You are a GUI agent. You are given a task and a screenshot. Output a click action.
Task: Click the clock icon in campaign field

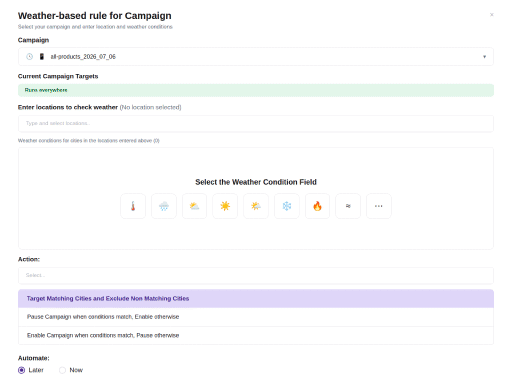[x=30, y=57]
